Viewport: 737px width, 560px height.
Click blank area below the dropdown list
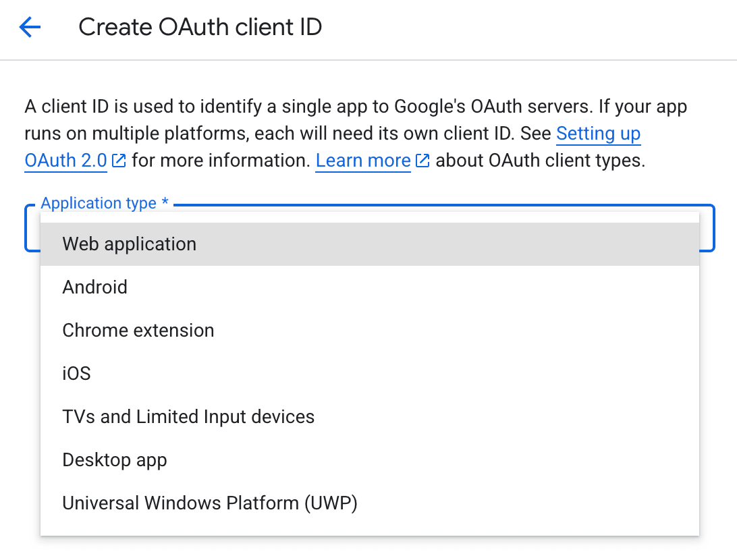(368, 549)
